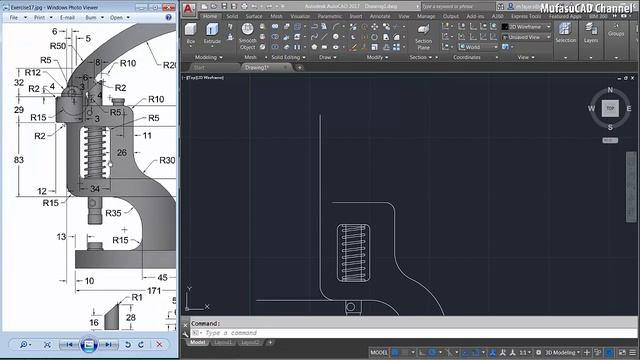
Task: Expand the Draw panel
Action: [x=328, y=58]
